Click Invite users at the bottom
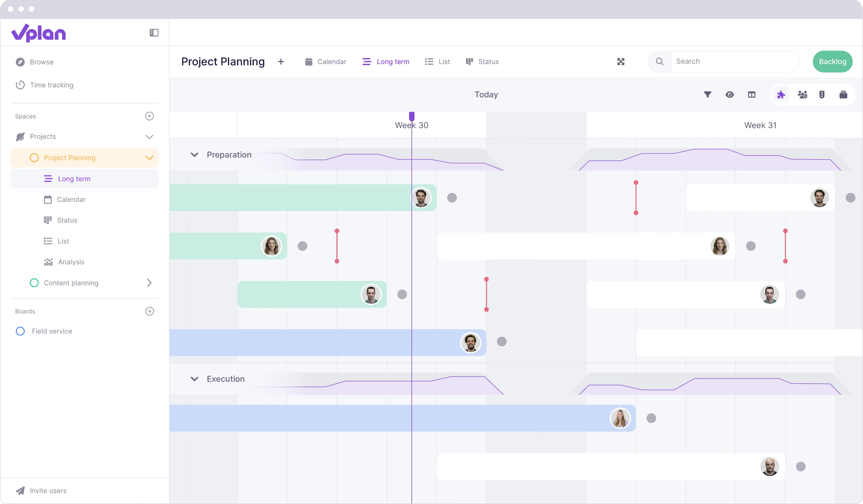 (48, 490)
